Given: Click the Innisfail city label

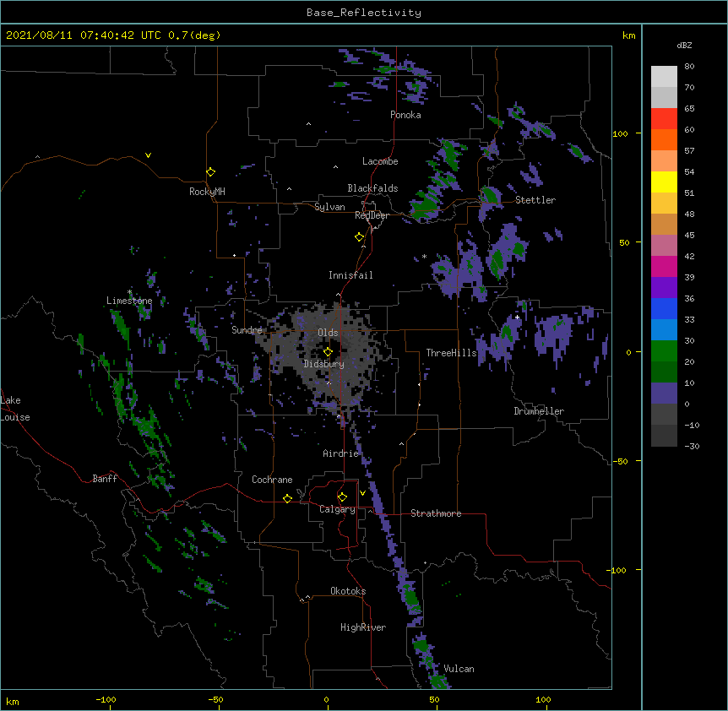Looking at the screenshot, I should tap(350, 275).
